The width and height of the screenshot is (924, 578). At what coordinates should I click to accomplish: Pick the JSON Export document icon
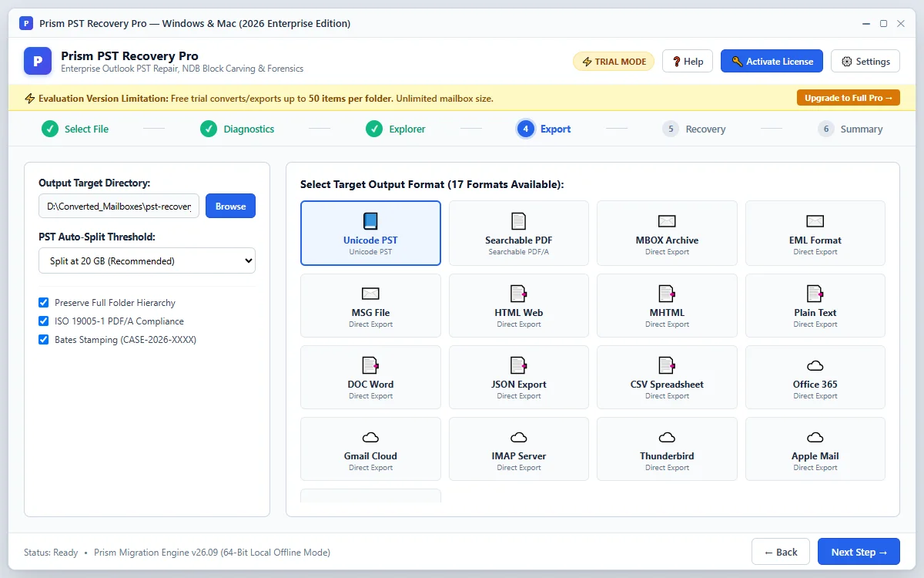coord(519,365)
